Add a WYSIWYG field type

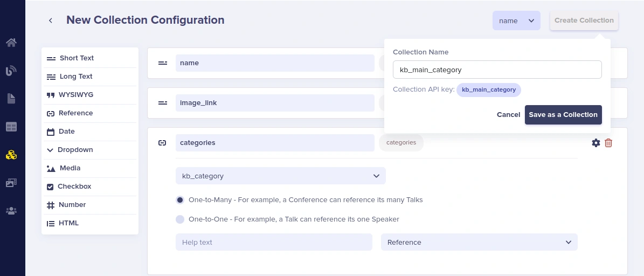pyautogui.click(x=75, y=95)
